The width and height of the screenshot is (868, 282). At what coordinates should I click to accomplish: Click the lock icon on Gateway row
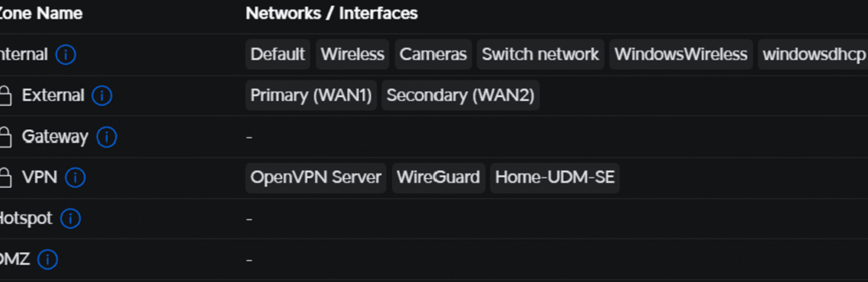tap(4, 137)
